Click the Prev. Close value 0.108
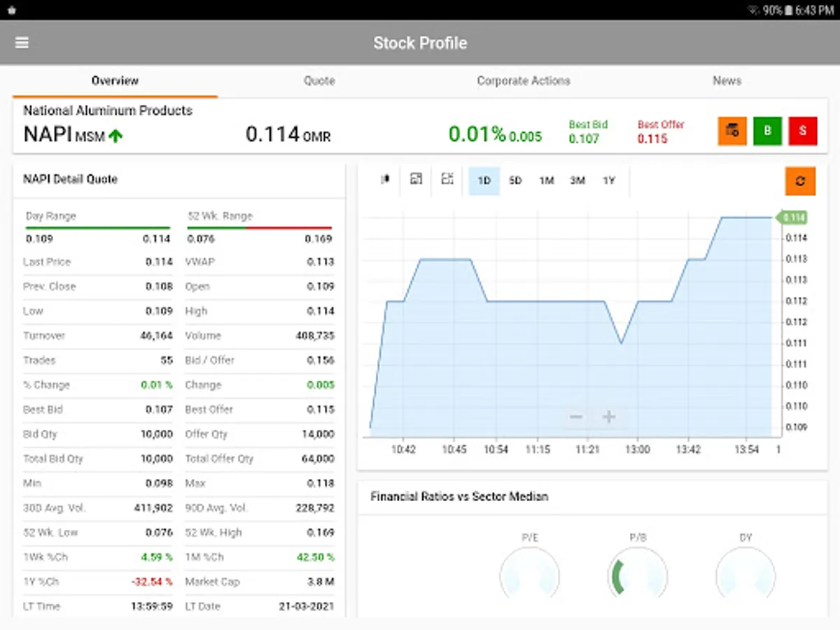 (159, 286)
